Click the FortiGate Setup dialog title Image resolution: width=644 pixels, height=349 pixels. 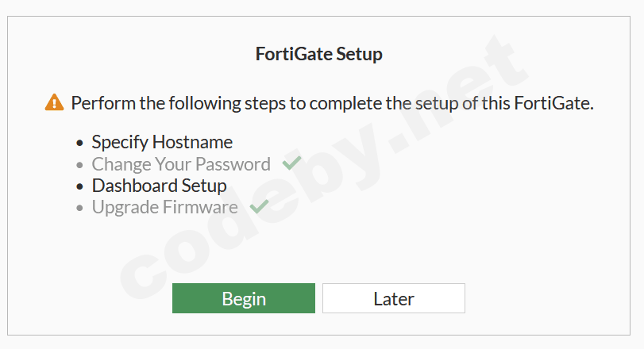tap(318, 55)
